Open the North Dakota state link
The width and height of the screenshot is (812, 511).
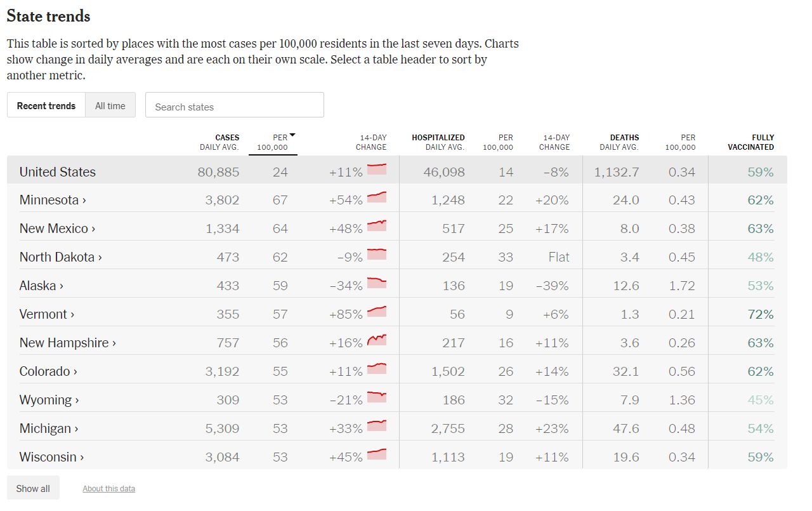[x=60, y=257]
